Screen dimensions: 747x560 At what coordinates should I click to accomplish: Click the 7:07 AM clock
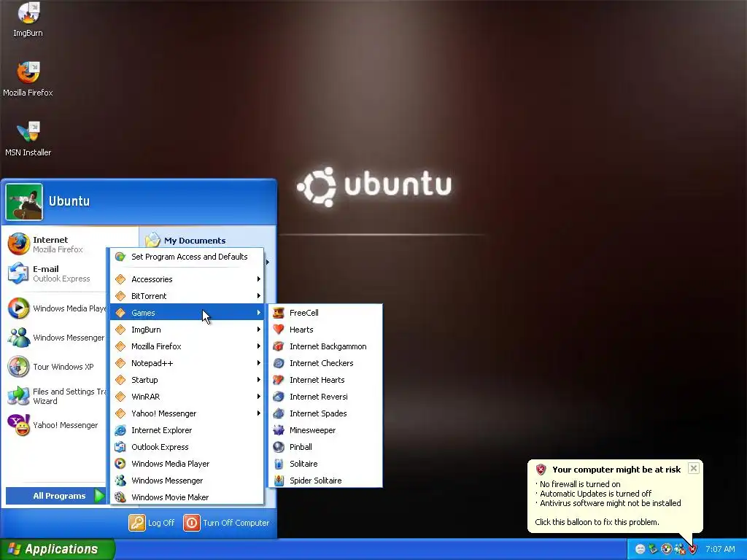720,549
